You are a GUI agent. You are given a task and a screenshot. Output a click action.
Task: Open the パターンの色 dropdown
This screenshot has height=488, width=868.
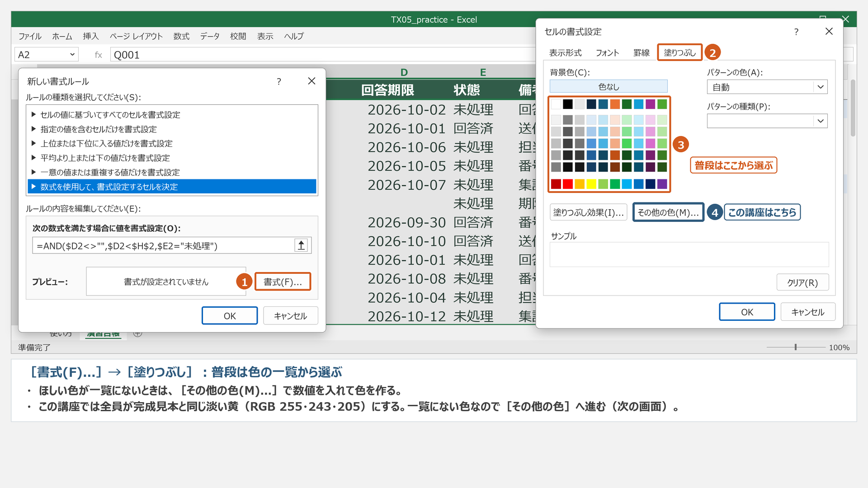click(x=821, y=87)
